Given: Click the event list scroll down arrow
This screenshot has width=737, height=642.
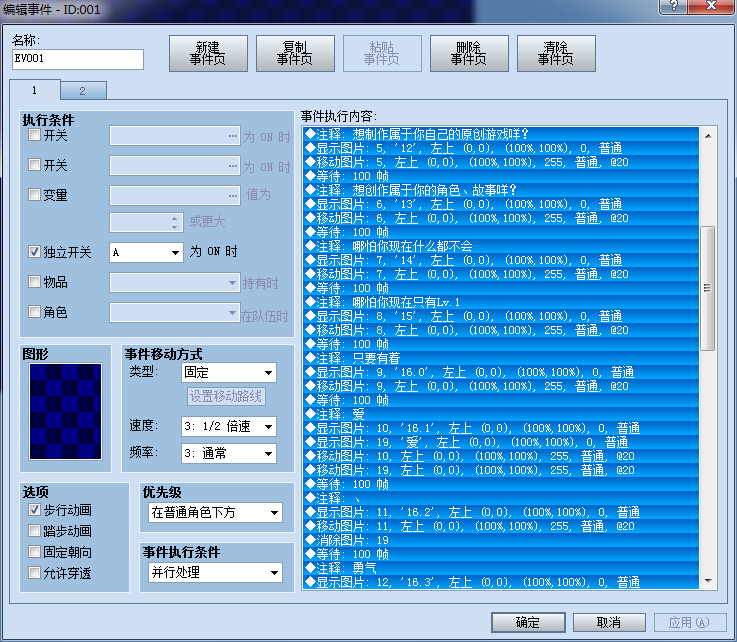Looking at the screenshot, I should (708, 581).
